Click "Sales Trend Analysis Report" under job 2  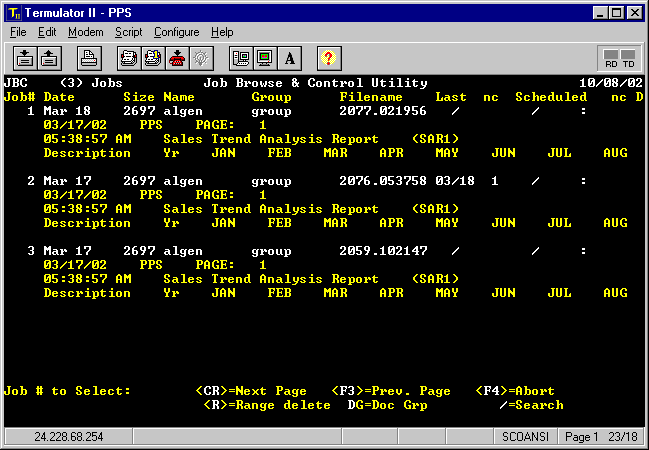click(x=271, y=209)
